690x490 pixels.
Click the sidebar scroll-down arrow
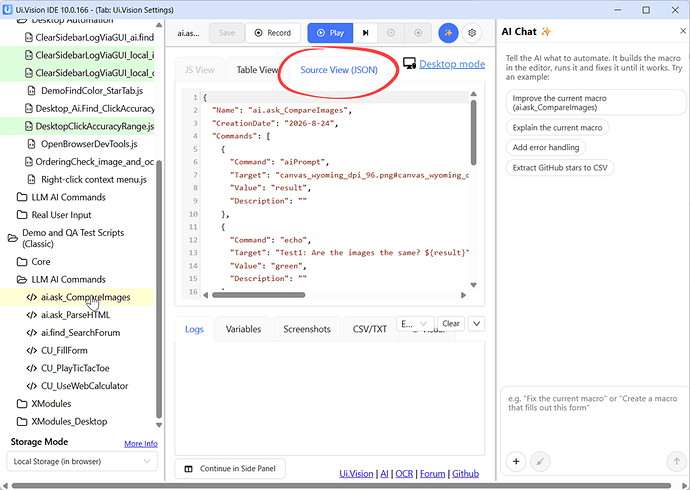tap(159, 425)
